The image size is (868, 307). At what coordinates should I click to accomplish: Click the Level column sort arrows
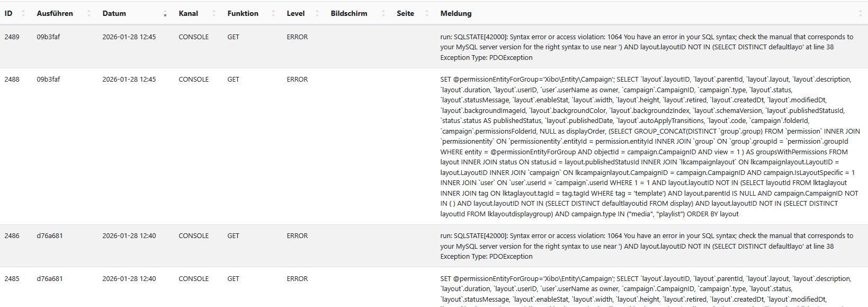pyautogui.click(x=317, y=14)
